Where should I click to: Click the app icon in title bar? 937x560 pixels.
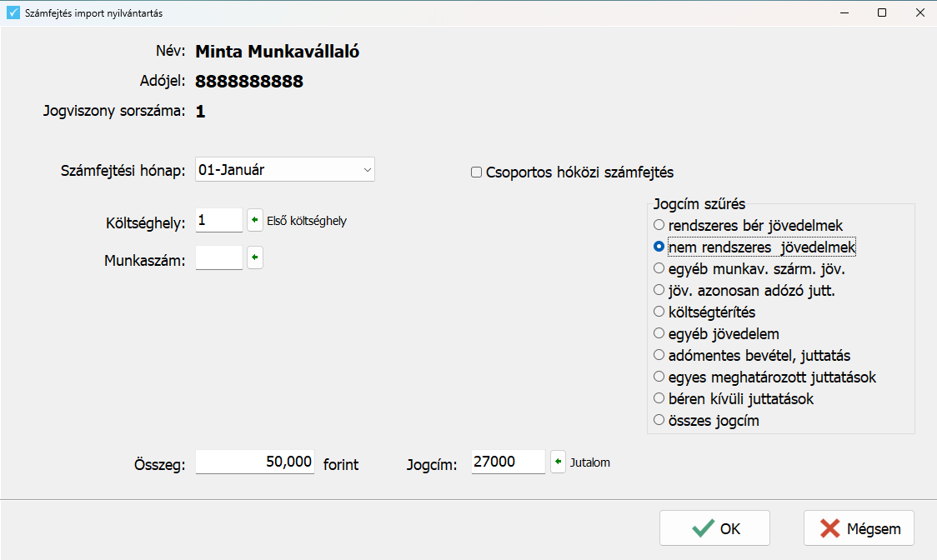tap(13, 13)
